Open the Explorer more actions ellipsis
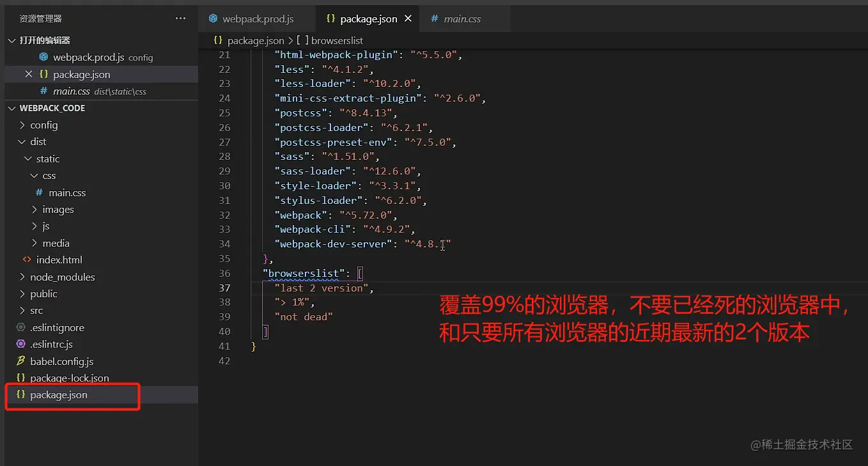 coord(180,19)
